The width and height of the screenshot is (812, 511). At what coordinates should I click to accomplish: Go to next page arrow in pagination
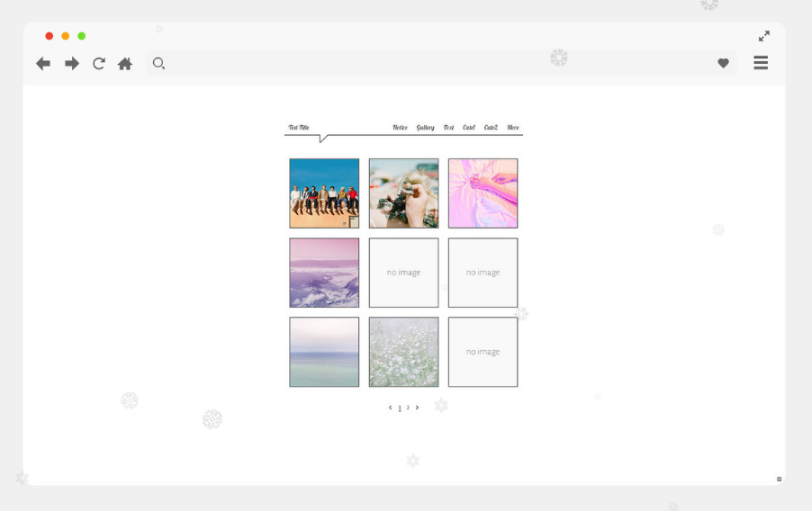pos(417,408)
